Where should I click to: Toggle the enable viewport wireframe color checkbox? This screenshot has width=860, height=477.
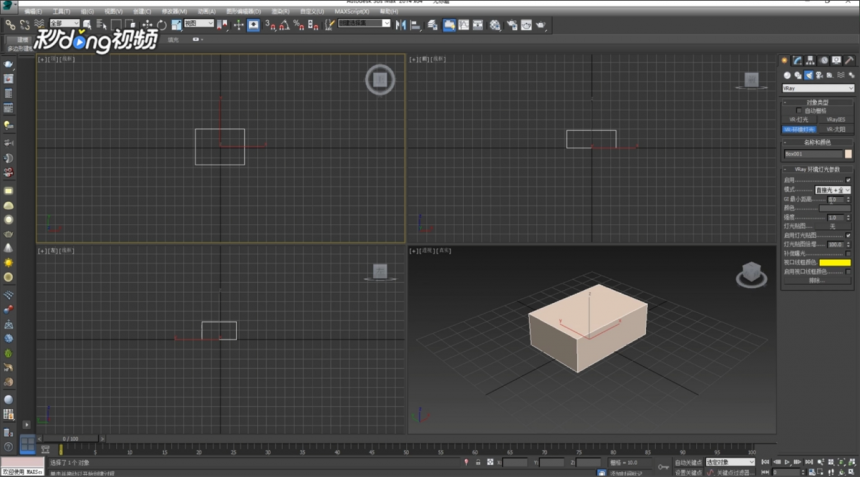tap(848, 271)
